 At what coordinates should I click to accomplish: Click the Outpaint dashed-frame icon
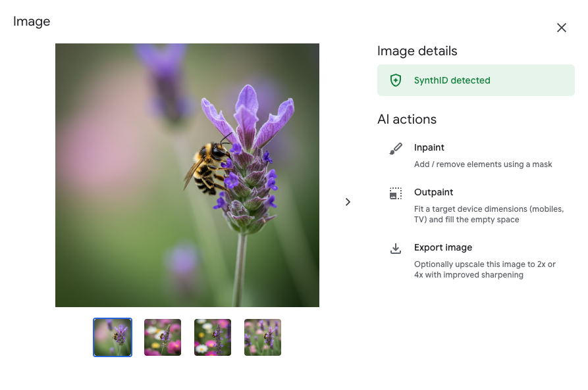click(396, 193)
